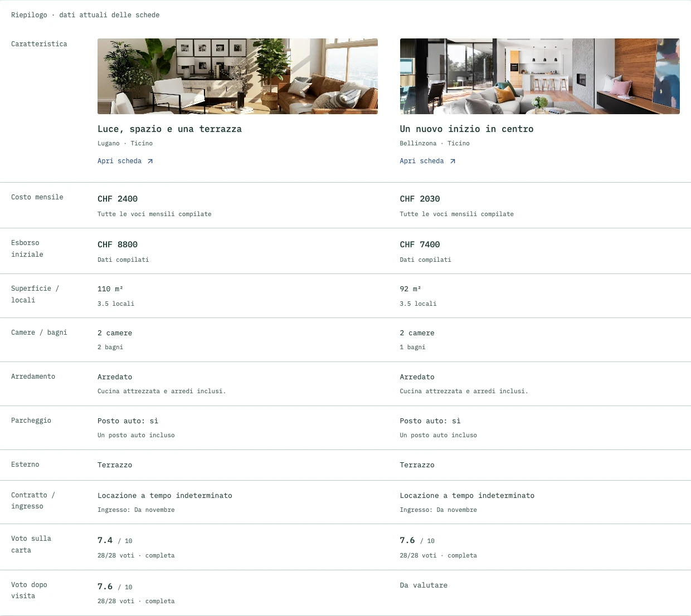Click the '1 bagni' text
Image resolution: width=691 pixels, height=616 pixels.
tap(412, 347)
